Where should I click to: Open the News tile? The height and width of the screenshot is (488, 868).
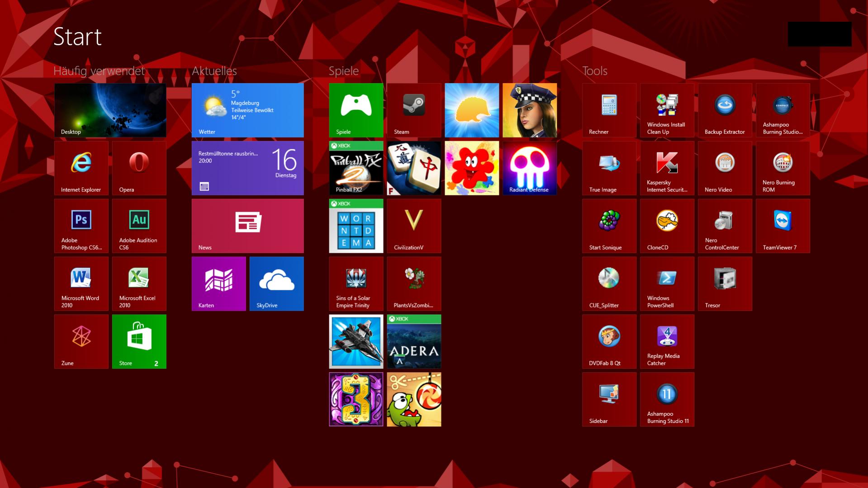pos(247,226)
